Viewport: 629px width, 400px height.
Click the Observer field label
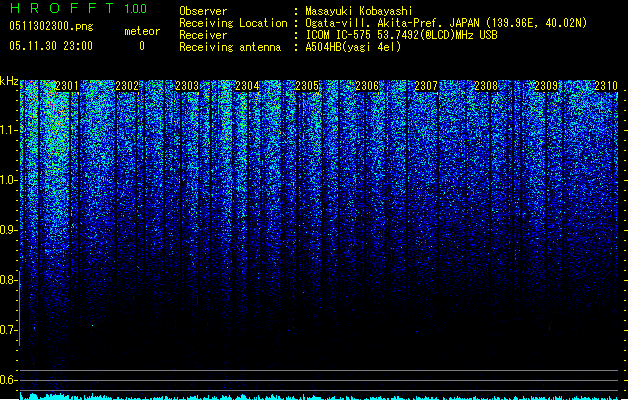[203, 11]
